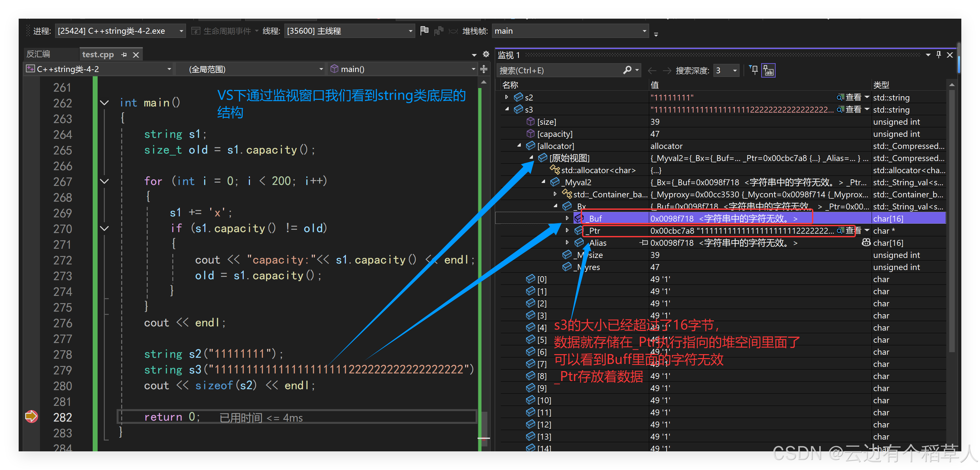Click the 名称 column header
The height and width of the screenshot is (470, 980).
(510, 85)
